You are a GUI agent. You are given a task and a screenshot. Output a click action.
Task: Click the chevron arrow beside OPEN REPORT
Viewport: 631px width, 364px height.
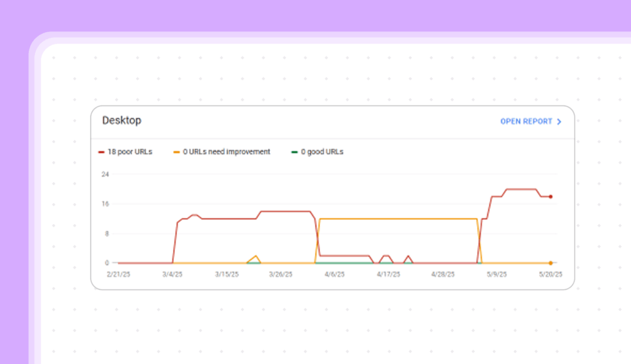pyautogui.click(x=559, y=122)
